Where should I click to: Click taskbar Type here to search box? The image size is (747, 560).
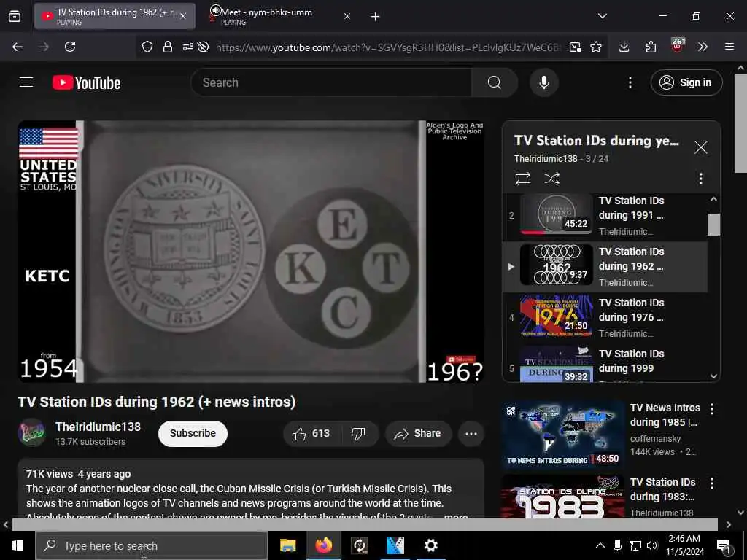pos(152,545)
